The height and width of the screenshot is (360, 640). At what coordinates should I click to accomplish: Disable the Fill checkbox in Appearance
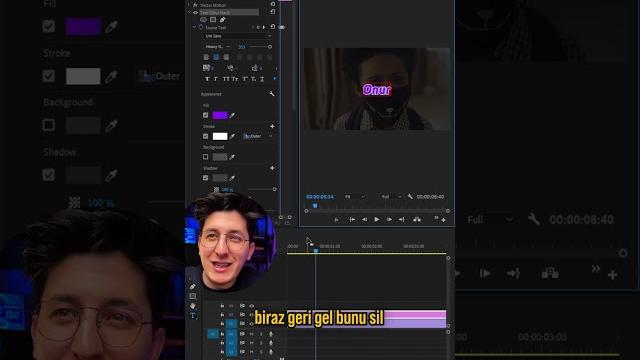206,116
